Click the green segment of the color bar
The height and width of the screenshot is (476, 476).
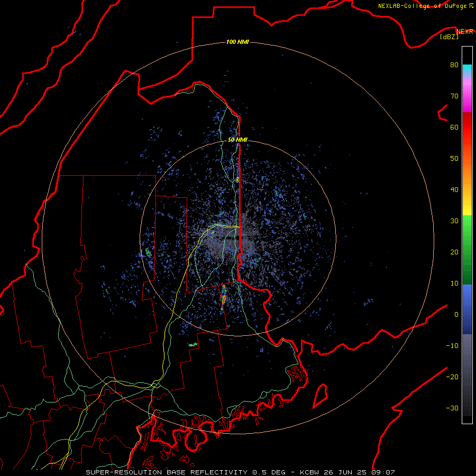(x=467, y=250)
